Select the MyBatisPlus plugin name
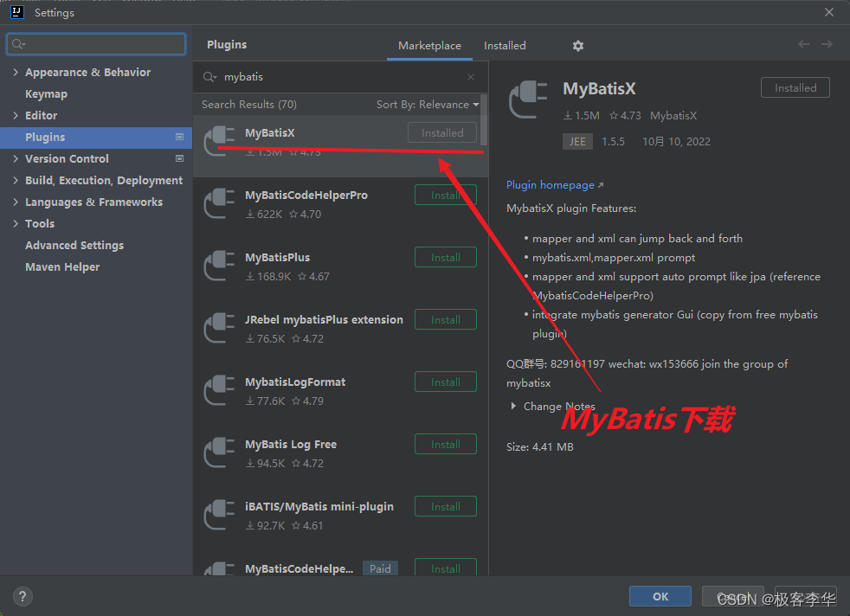 tap(278, 257)
